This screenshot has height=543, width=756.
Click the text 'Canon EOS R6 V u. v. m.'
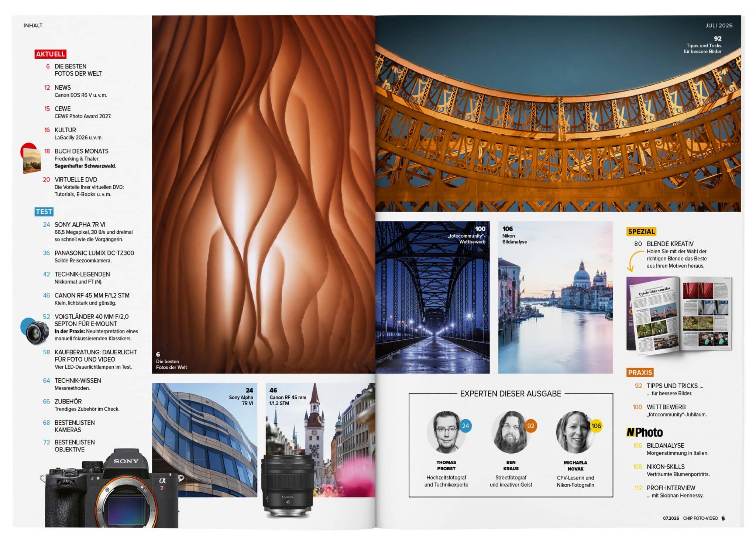pyautogui.click(x=81, y=95)
